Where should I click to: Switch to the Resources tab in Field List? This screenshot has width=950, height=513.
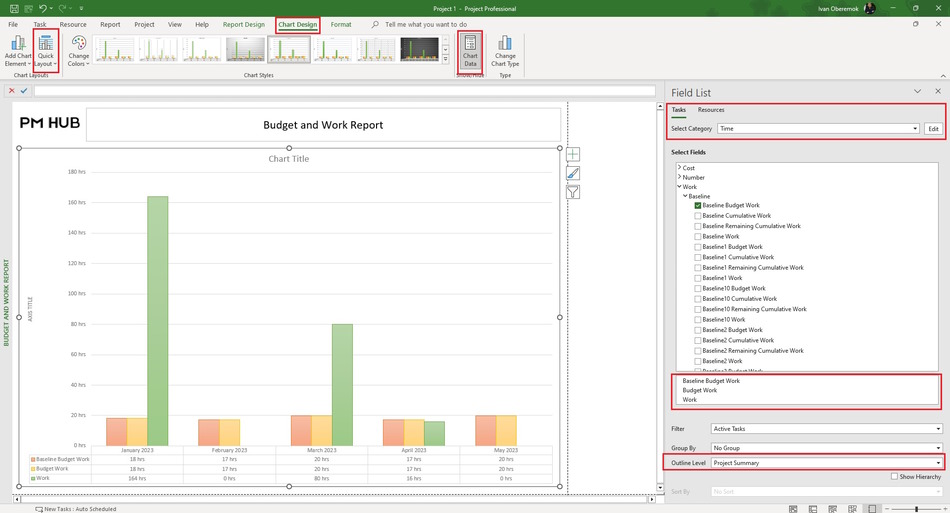pos(711,110)
